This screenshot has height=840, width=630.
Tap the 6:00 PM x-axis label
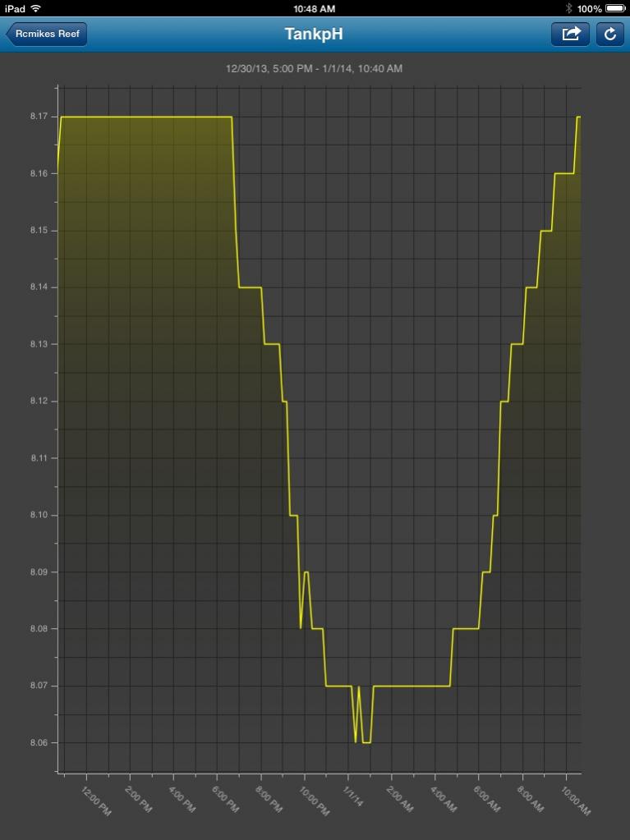coord(226,799)
